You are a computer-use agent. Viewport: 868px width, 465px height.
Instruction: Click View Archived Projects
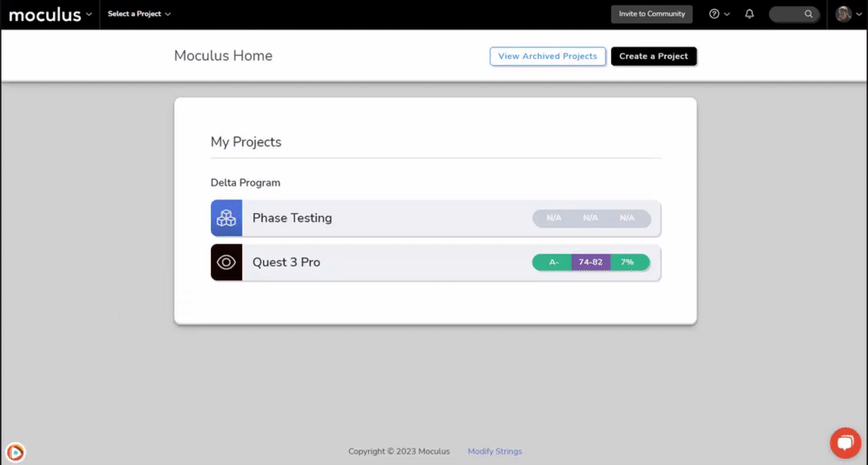coord(548,56)
